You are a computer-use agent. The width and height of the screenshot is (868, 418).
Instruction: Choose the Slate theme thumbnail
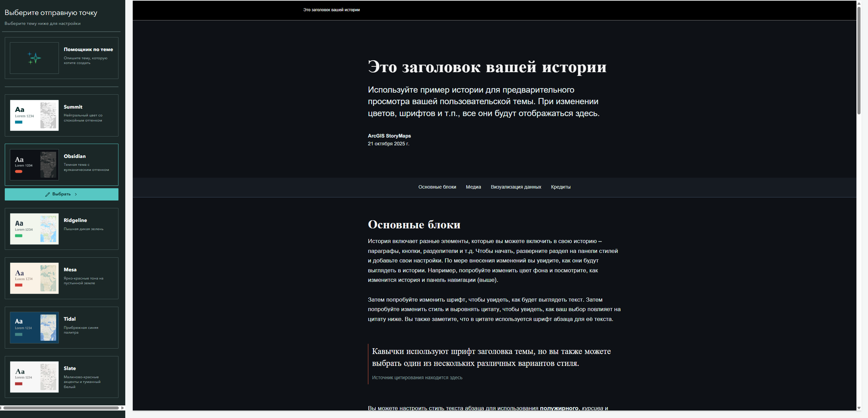34,377
